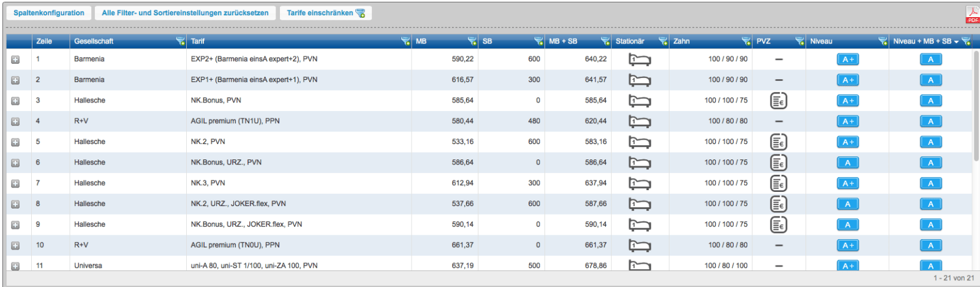
Task: Open filter icon on Tarif column
Action: 405,41
